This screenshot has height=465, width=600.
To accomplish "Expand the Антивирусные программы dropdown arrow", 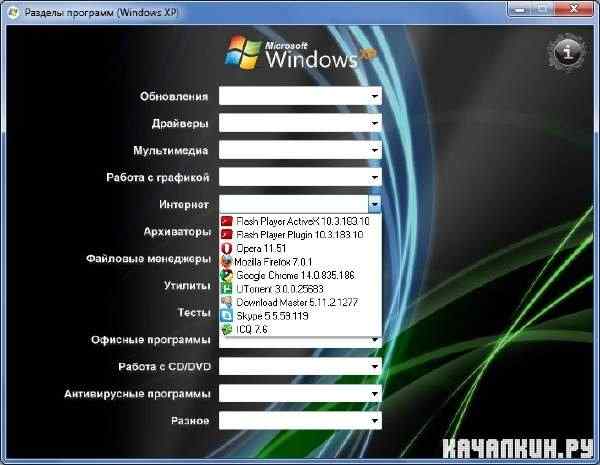I will (375, 394).
